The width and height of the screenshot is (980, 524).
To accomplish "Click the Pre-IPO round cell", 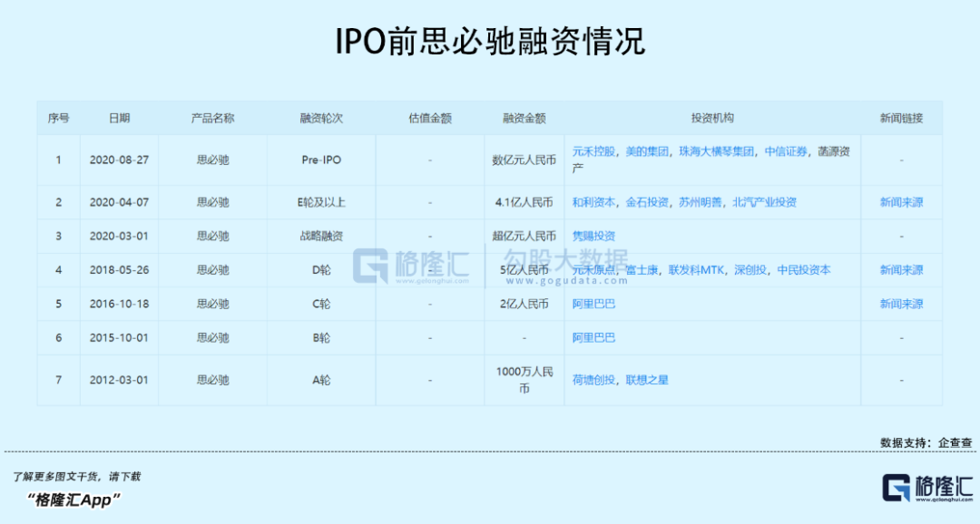I will [321, 160].
